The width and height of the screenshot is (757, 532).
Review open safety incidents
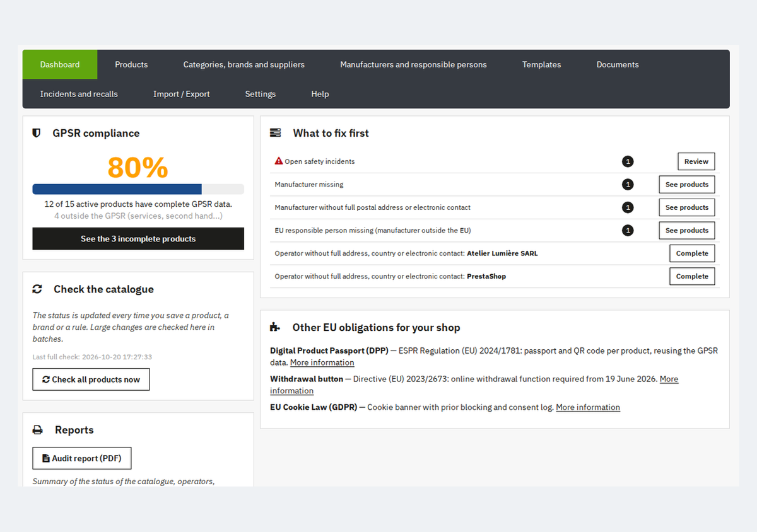pyautogui.click(x=696, y=161)
